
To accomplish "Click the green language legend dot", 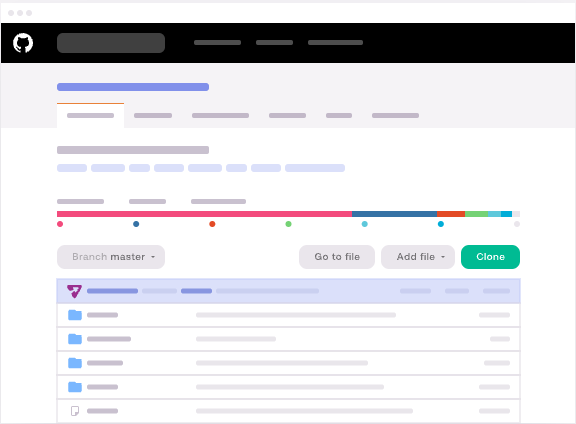I will [288, 224].
